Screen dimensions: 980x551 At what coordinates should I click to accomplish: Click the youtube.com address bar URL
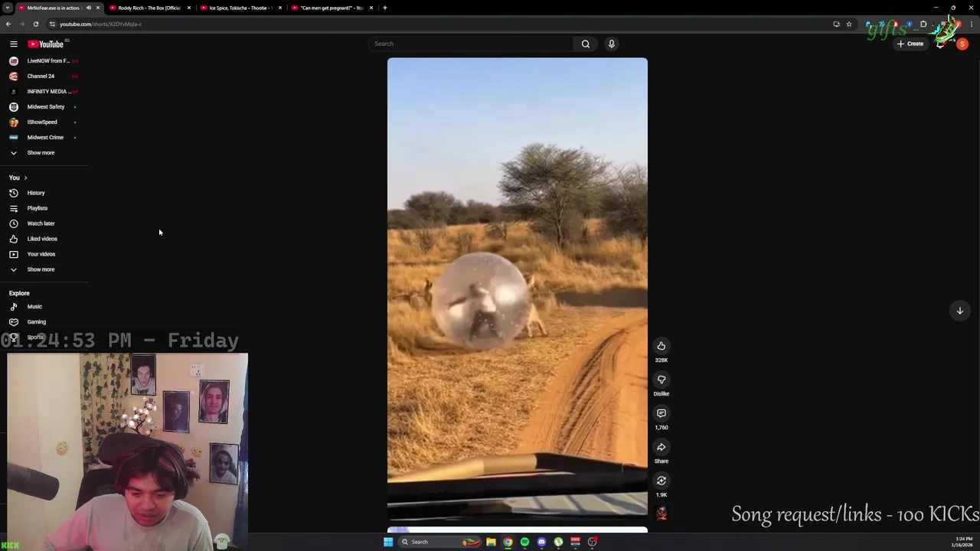100,24
